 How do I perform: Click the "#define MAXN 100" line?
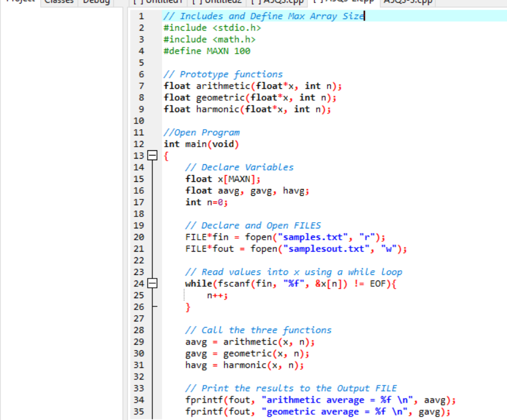(207, 51)
